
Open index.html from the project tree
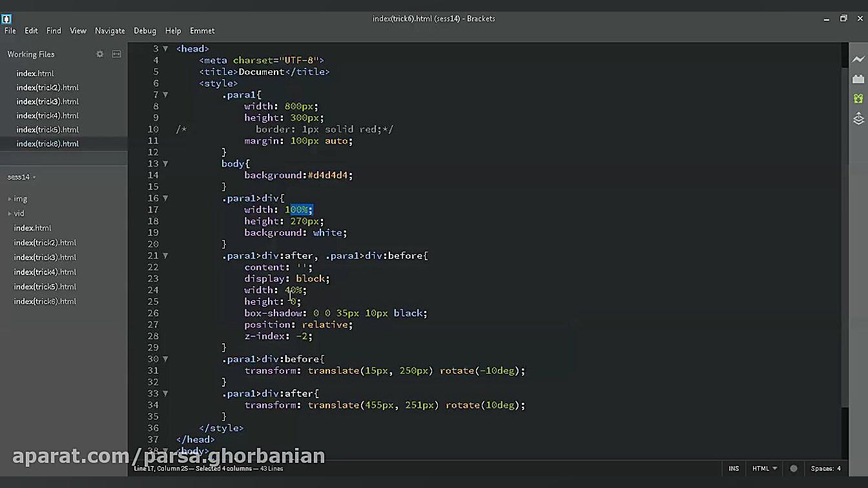click(x=32, y=227)
